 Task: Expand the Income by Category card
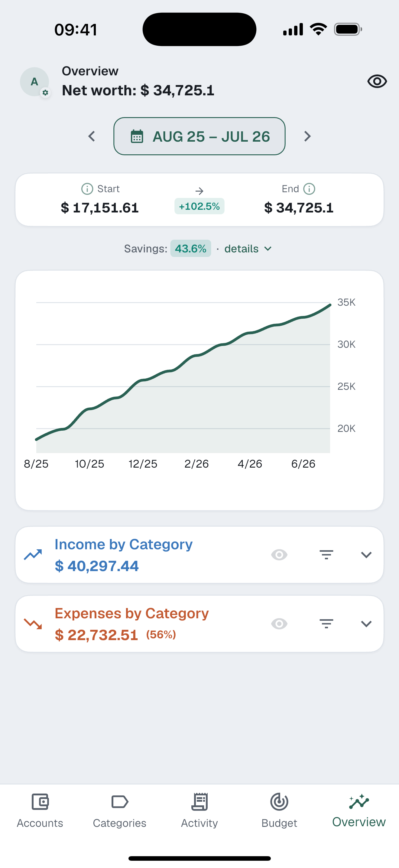(366, 555)
